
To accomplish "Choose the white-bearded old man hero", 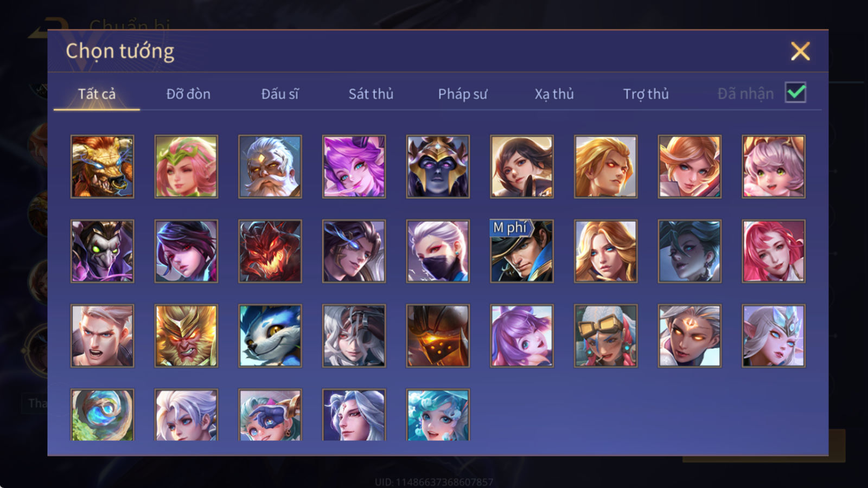I will click(x=270, y=166).
